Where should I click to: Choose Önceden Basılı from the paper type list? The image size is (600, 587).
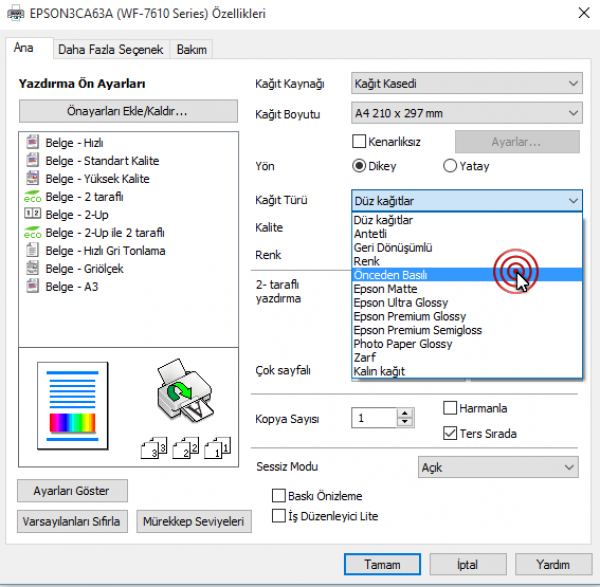click(x=467, y=275)
